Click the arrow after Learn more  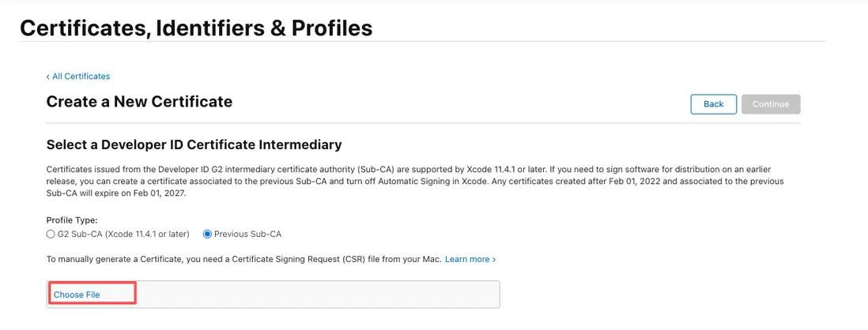point(494,259)
